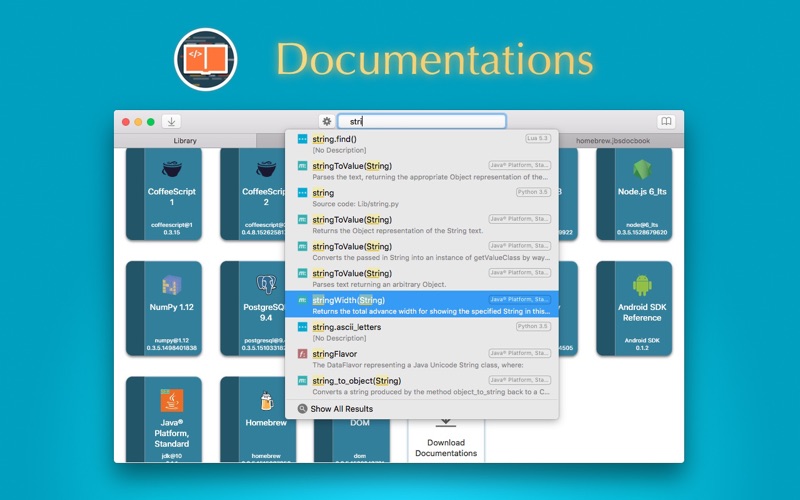Open the CoffeeScript 2 docset card
The height and width of the screenshot is (500, 800).
coord(253,194)
